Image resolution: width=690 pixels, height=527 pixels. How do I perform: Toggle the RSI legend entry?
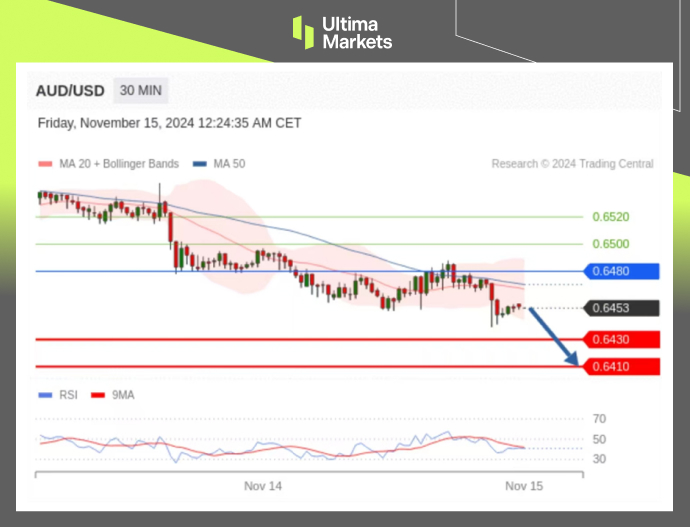click(x=54, y=395)
